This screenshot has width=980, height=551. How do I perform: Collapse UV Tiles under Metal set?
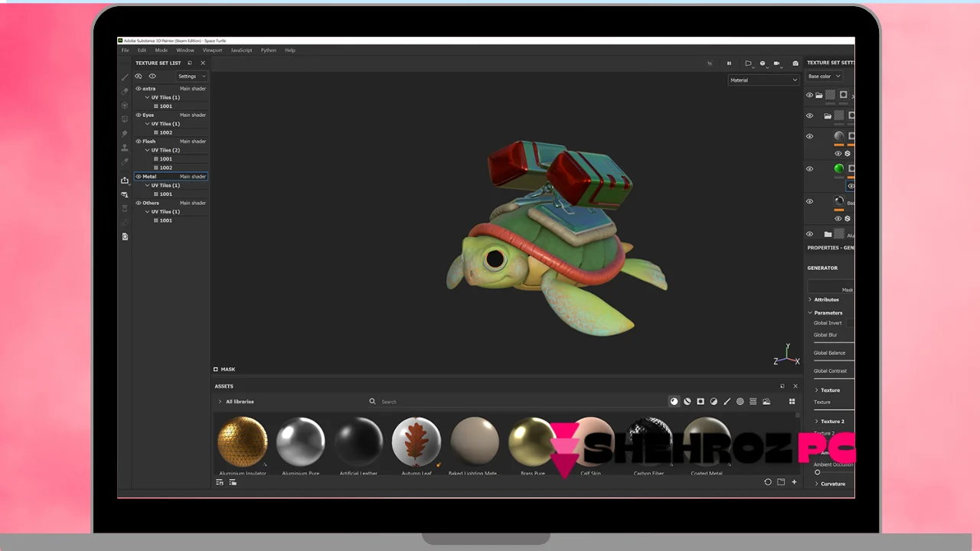[147, 185]
